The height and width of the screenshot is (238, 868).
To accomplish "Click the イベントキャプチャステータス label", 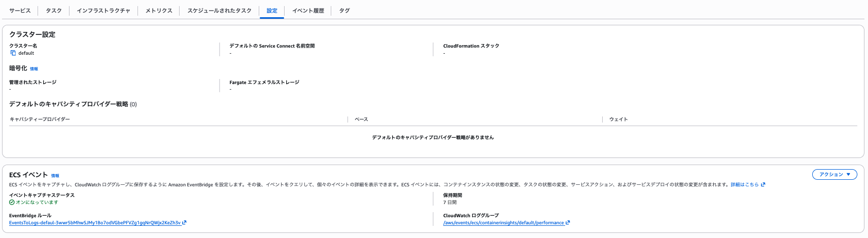I will pyautogui.click(x=42, y=195).
